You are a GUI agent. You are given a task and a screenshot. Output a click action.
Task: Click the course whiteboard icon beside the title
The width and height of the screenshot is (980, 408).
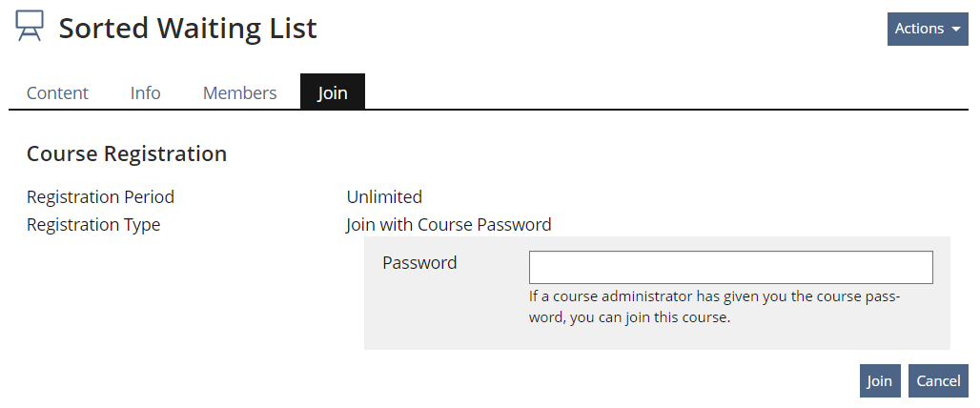coord(30,27)
